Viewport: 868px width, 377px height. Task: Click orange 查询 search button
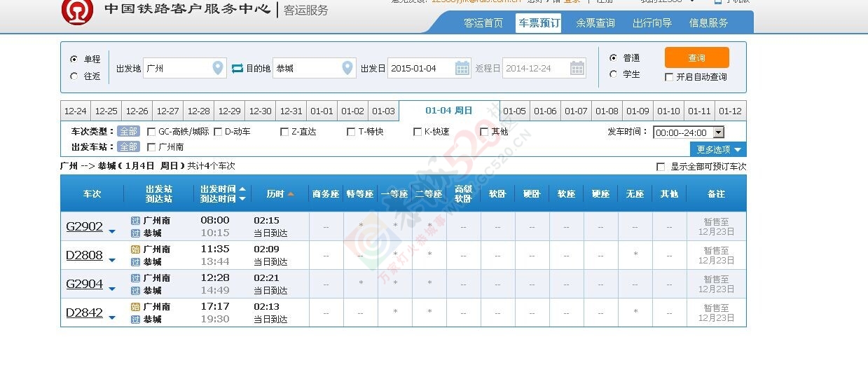pos(697,57)
